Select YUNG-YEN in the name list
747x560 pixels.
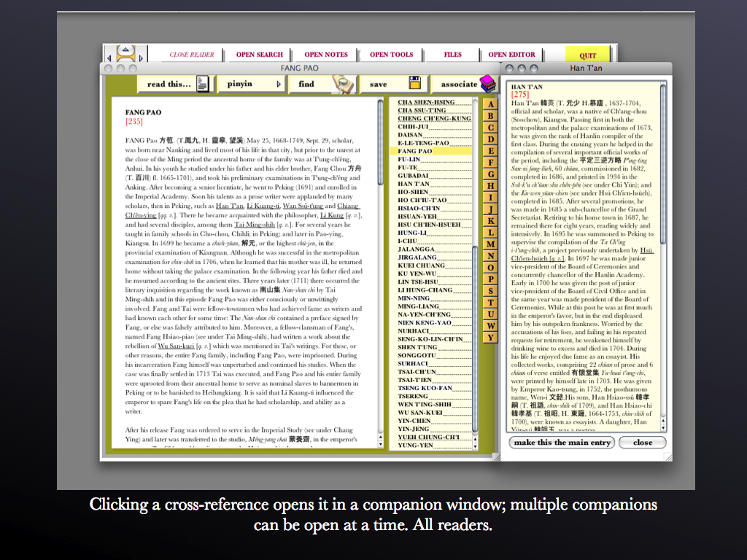coord(415,446)
